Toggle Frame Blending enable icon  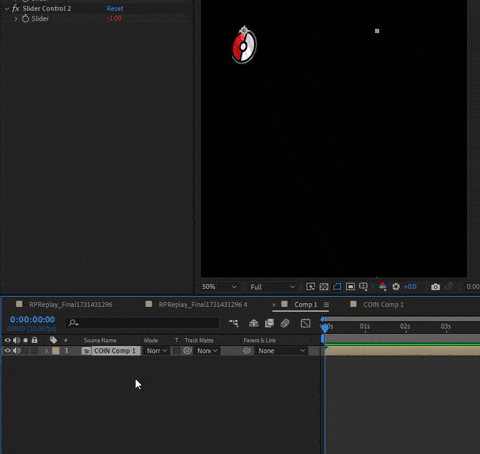pos(269,323)
